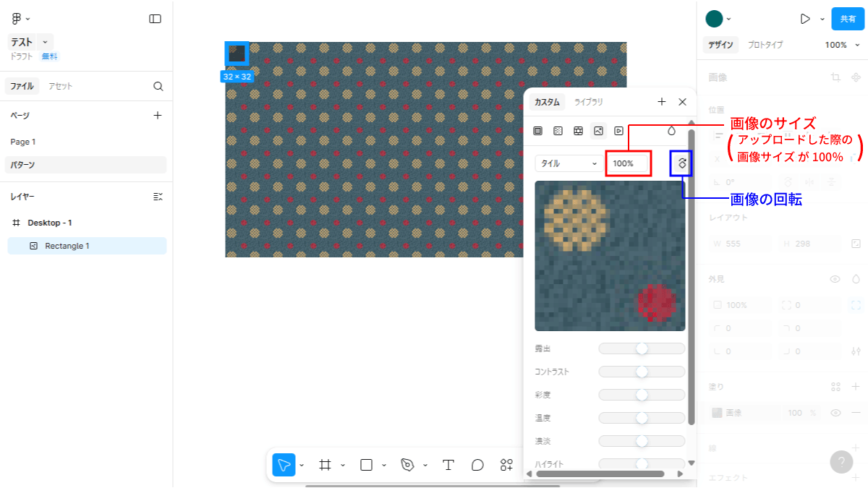This screenshot has height=488, width=868.
Task: Adjust the コントラスト slider handle
Action: 642,372
